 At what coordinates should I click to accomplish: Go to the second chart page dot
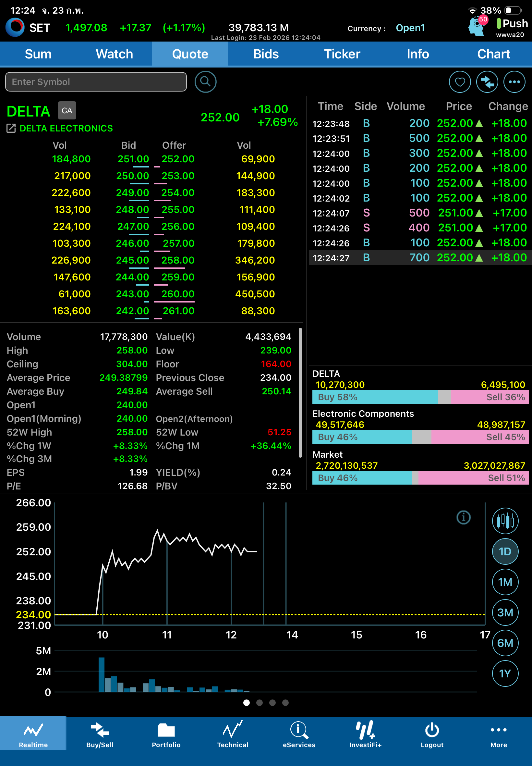click(259, 703)
